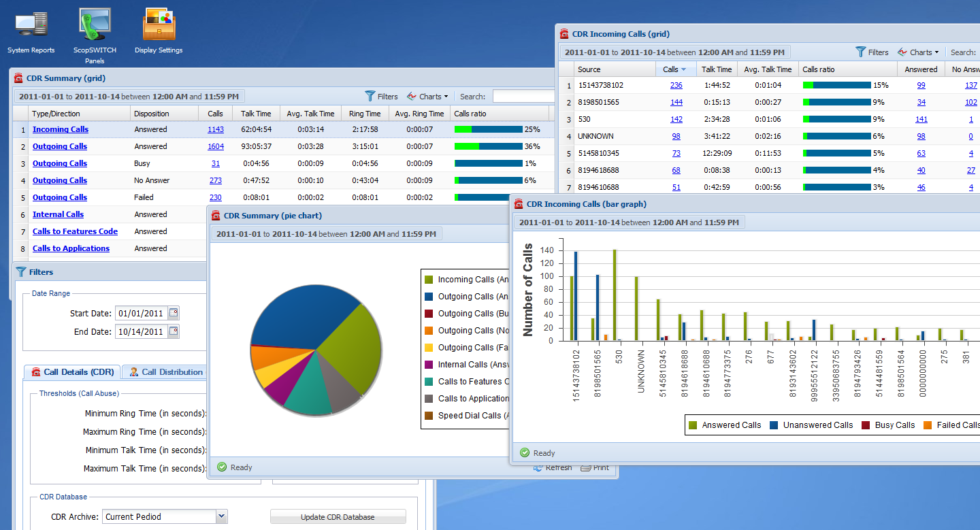Click the 1143 calls count link
Screen dimensions: 980x530
click(216, 129)
